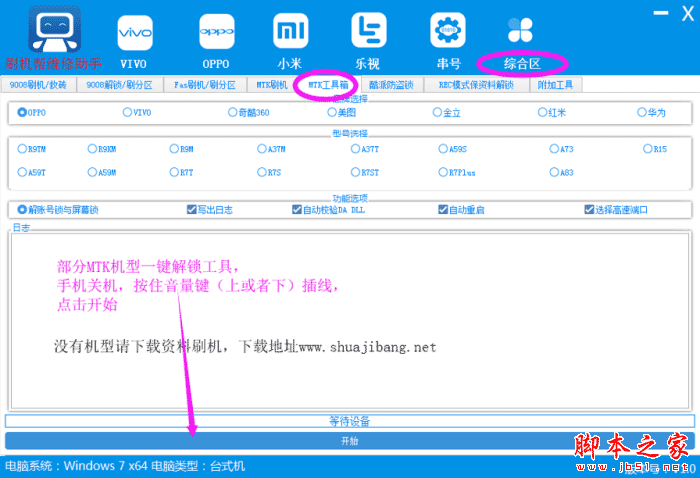Click inside the 日志 log area
This screenshot has height=478, width=700.
pyautogui.click(x=350, y=320)
